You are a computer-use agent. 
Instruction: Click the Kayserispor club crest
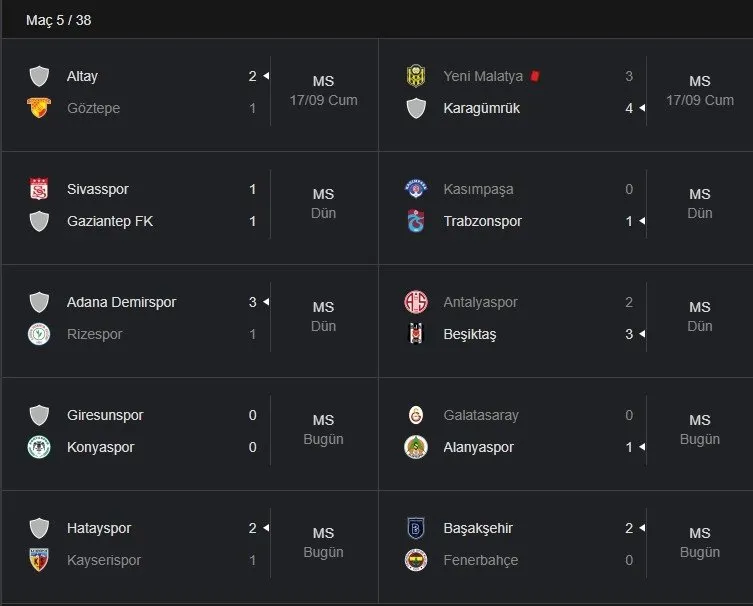[39, 560]
